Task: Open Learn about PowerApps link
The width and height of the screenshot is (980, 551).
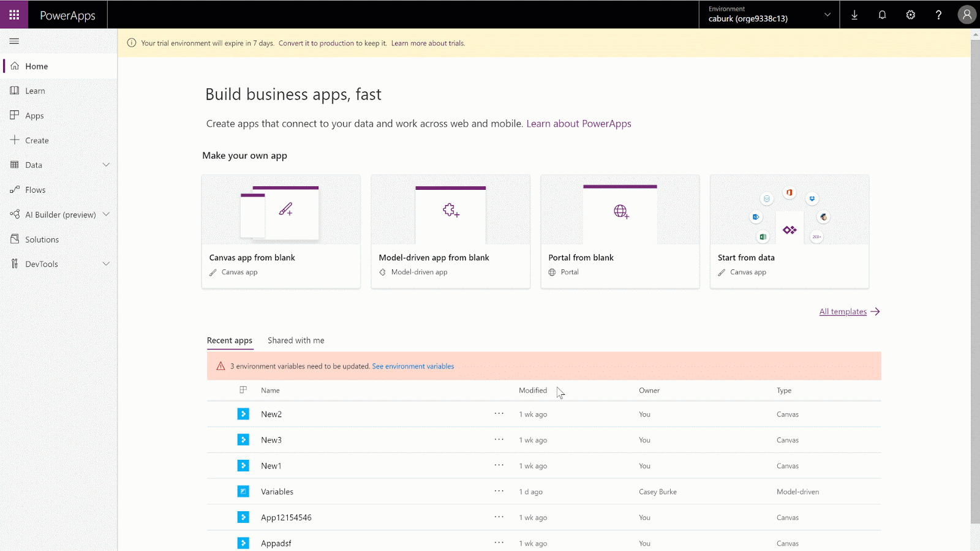Action: pyautogui.click(x=579, y=124)
